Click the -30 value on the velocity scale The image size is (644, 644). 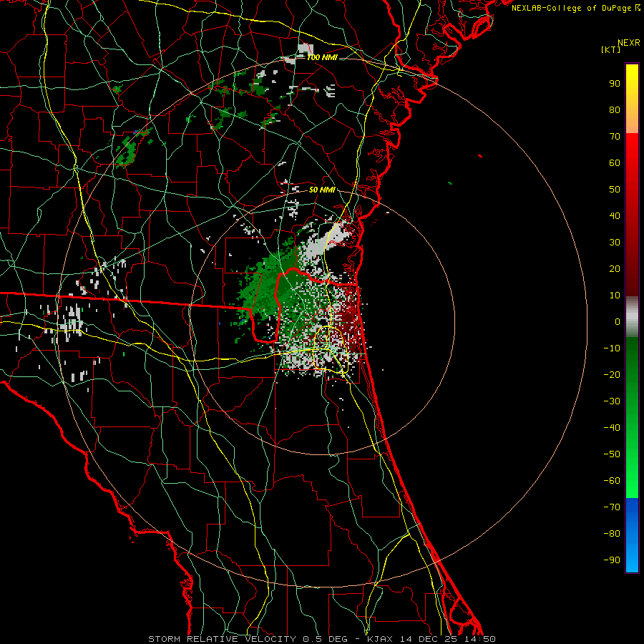pyautogui.click(x=612, y=401)
